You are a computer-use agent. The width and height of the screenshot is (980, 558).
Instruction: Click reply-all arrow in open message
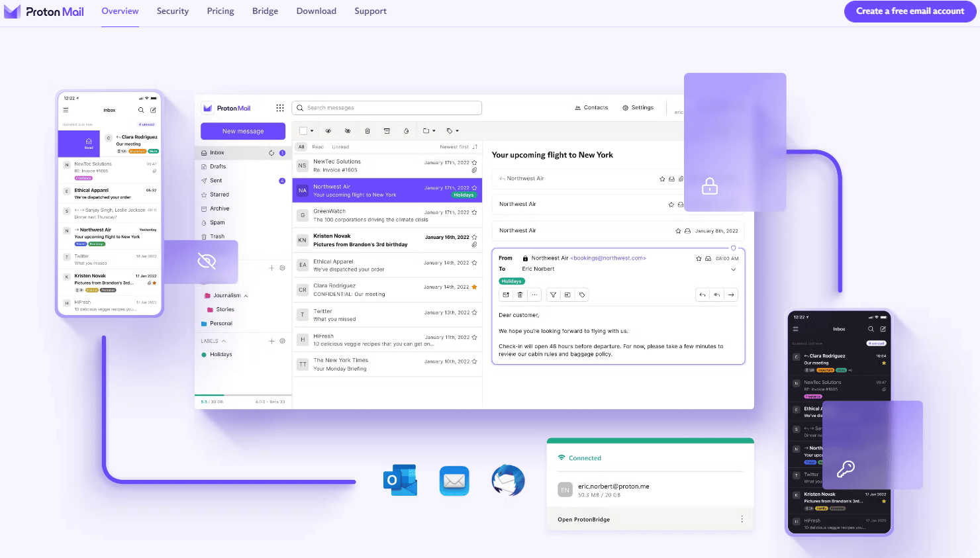click(x=717, y=295)
